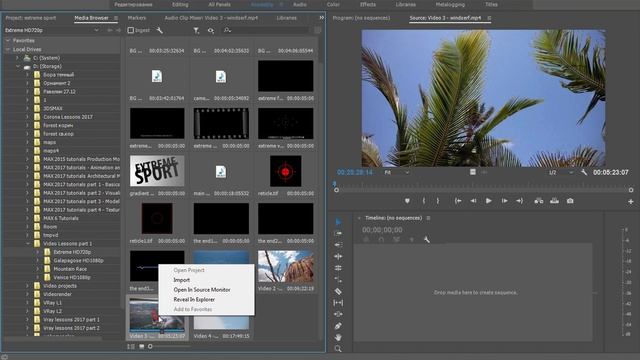This screenshot has height=360, width=640.
Task: Switch to the Effects workspace
Action: [368, 4]
